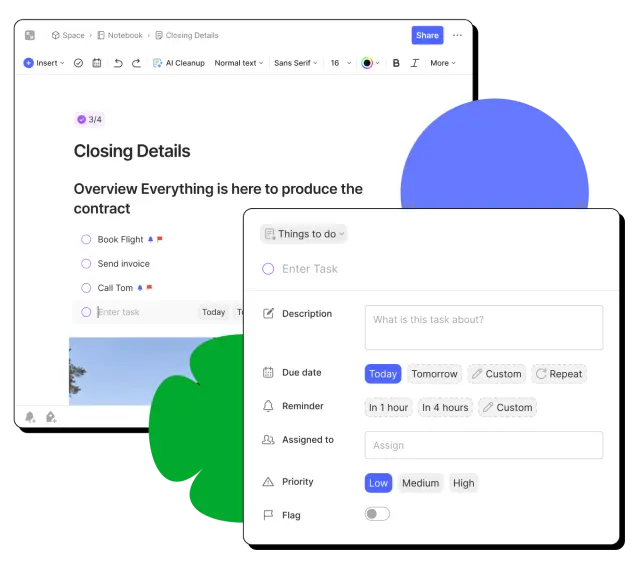The height and width of the screenshot is (565, 640).
Task: Set due date to Today
Action: [383, 374]
